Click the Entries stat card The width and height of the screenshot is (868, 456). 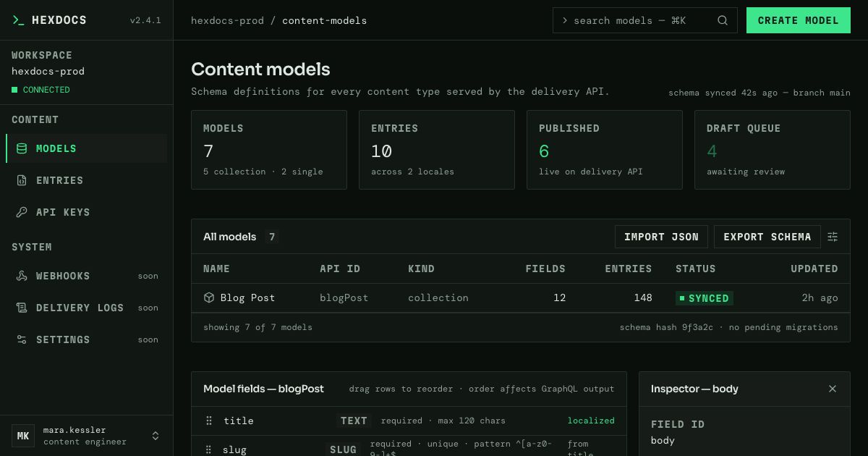coord(437,150)
